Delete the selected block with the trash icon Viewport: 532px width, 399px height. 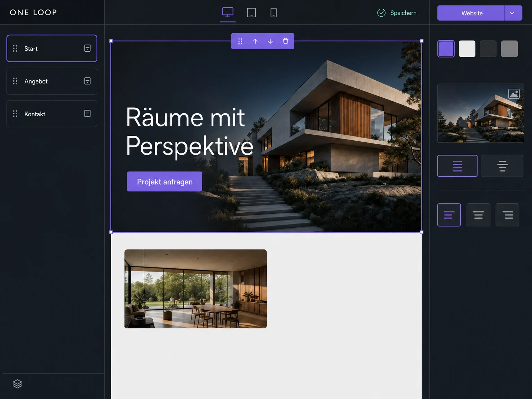(285, 41)
